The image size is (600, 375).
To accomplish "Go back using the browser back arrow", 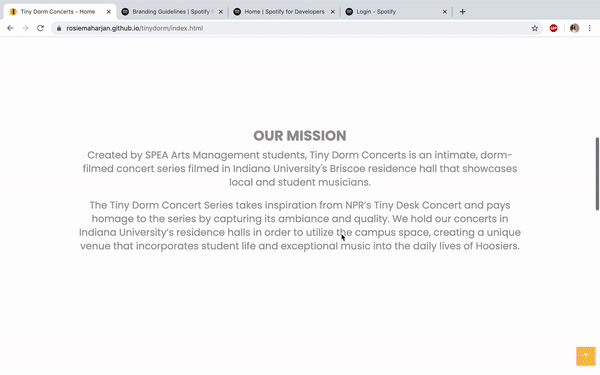I will 10,28.
